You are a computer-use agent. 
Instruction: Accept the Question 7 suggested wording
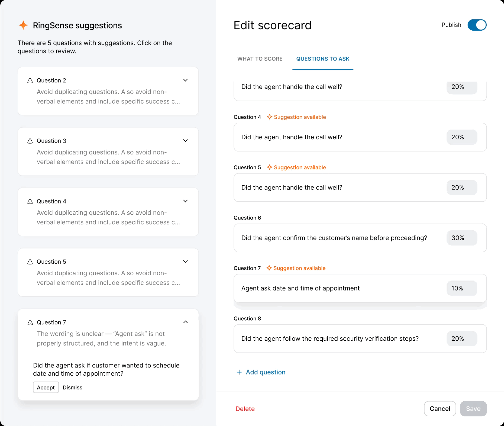(x=46, y=387)
